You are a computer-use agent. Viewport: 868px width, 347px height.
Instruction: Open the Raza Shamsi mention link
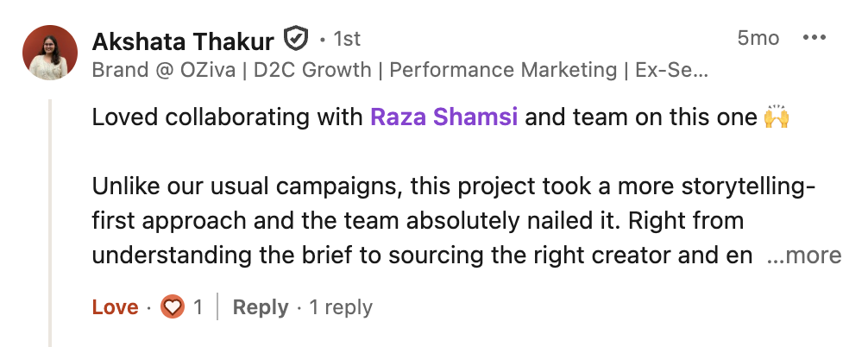pos(443,117)
